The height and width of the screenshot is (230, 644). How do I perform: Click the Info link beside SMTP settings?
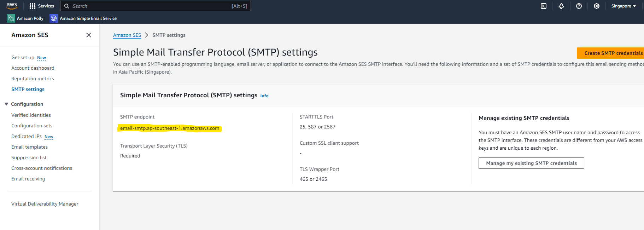(x=264, y=96)
